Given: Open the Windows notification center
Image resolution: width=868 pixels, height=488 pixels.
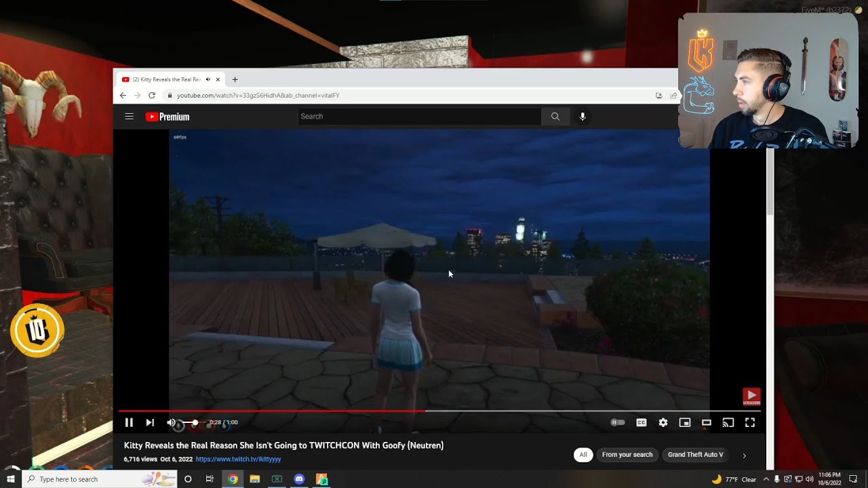Looking at the screenshot, I should click(853, 479).
